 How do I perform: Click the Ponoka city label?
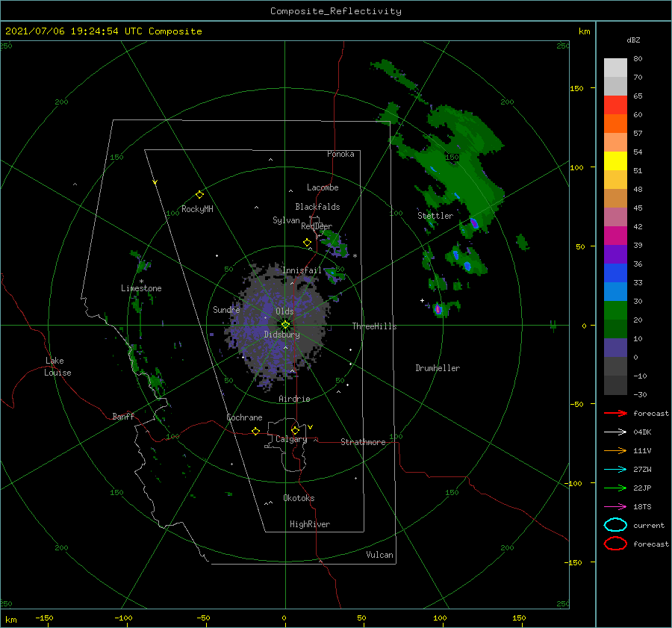click(340, 154)
